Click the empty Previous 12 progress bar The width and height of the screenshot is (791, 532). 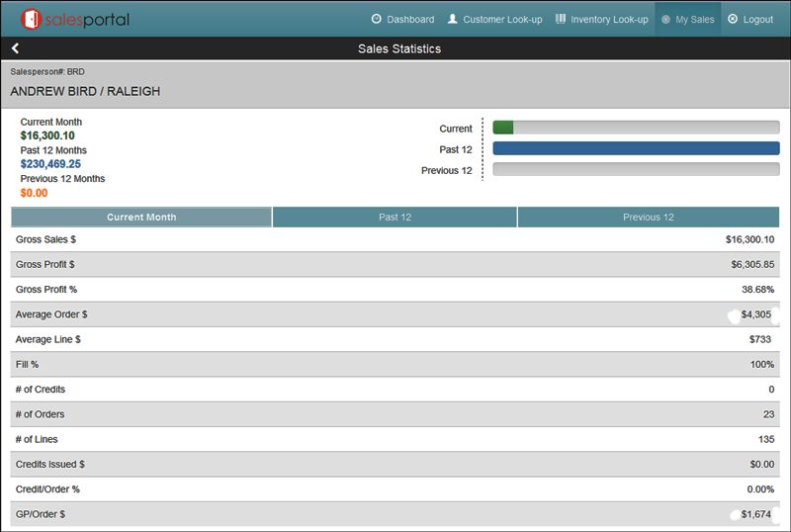point(636,170)
